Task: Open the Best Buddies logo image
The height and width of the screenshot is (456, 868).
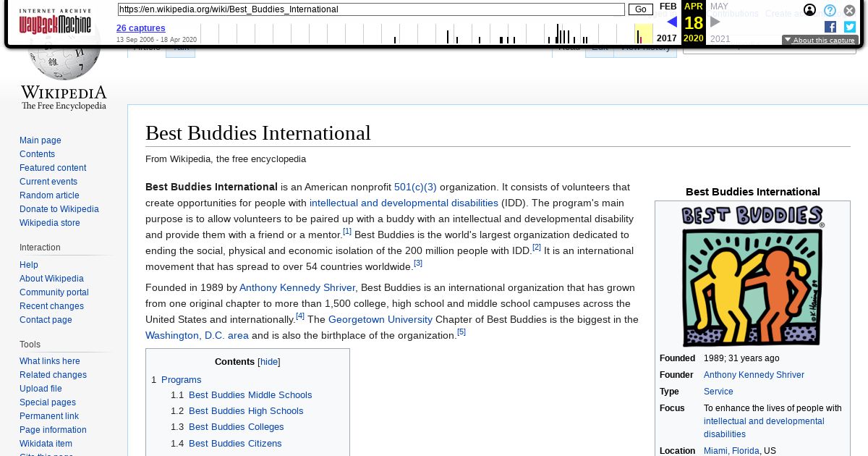Action: 752,276
